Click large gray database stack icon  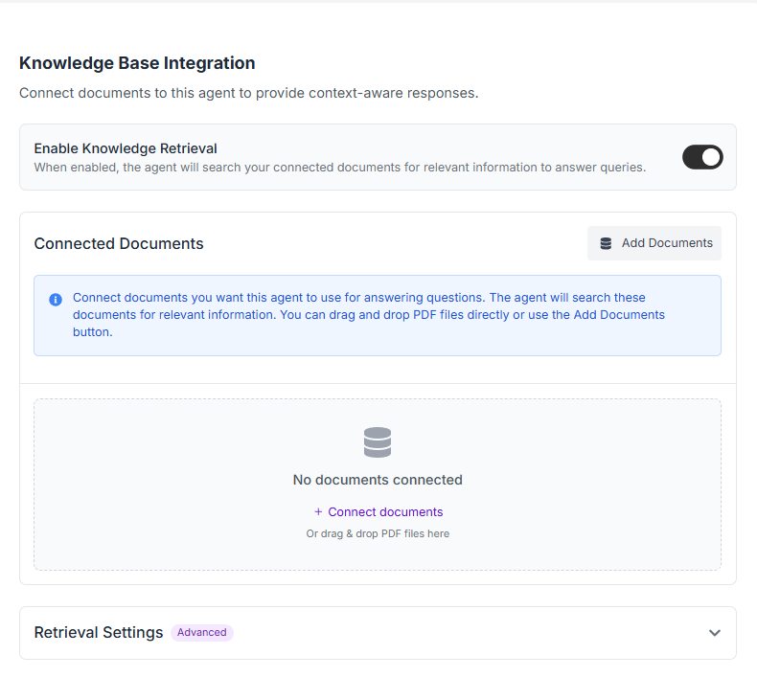[x=377, y=441]
